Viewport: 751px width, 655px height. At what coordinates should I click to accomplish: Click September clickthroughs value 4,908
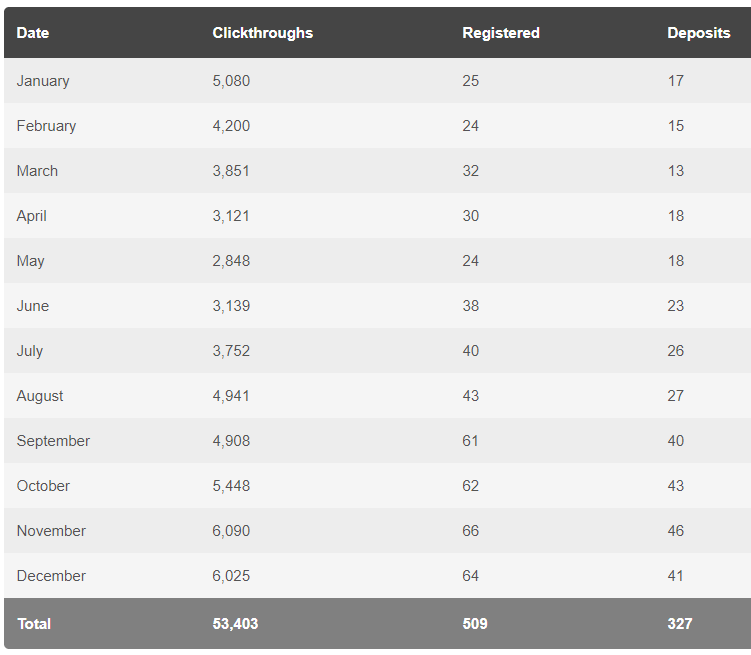click(x=231, y=441)
